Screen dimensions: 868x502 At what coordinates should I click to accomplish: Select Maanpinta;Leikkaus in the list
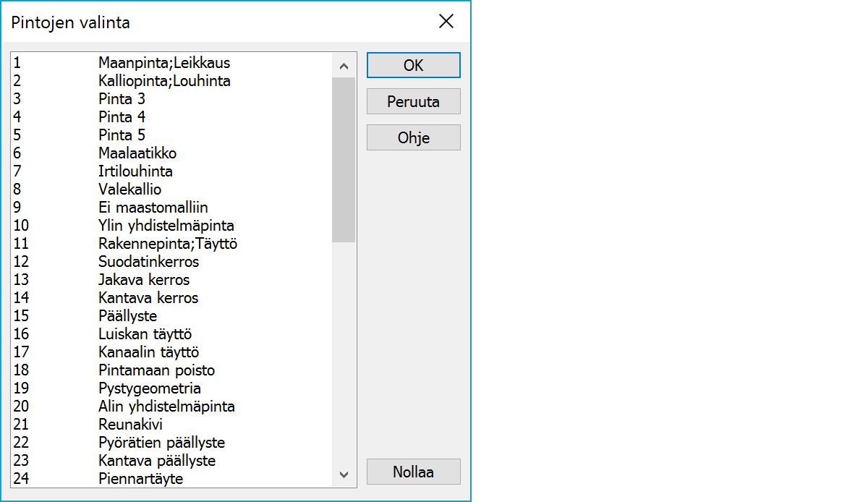click(164, 63)
